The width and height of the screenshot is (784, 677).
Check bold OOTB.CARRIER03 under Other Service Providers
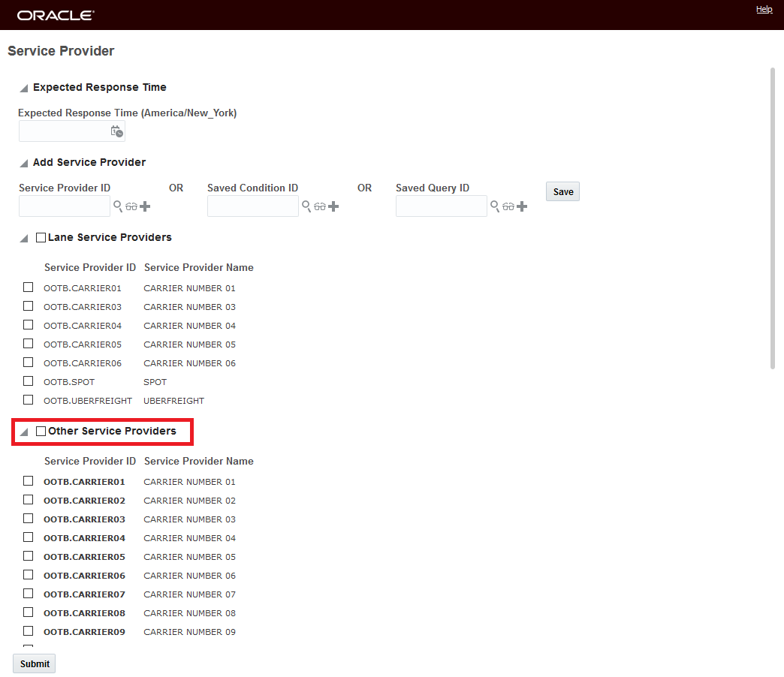tap(28, 518)
